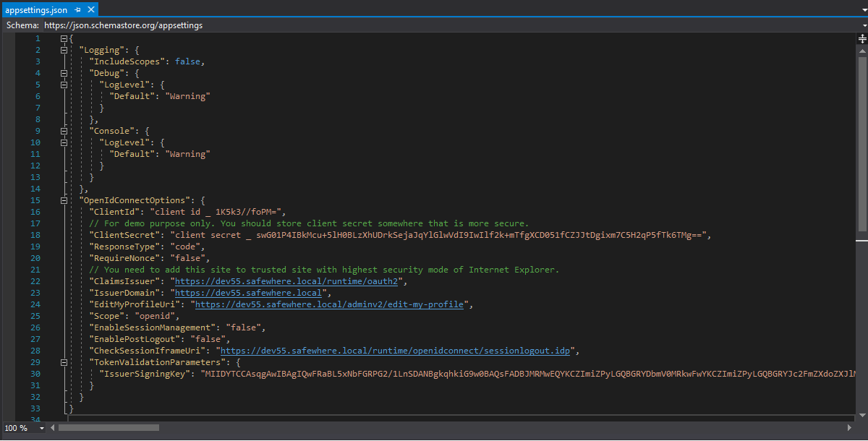Click the vertical scrollbar up arrow
This screenshot has width=868, height=441.
click(x=861, y=51)
